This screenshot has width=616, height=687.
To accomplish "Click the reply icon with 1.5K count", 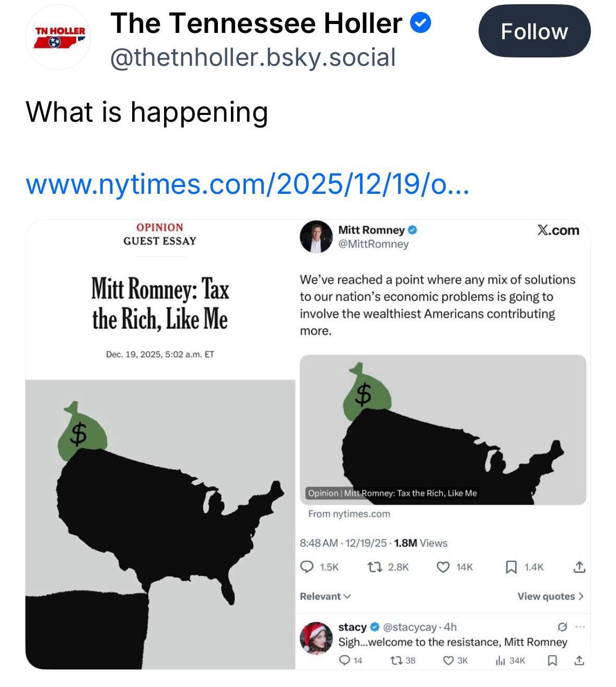I will [x=308, y=567].
